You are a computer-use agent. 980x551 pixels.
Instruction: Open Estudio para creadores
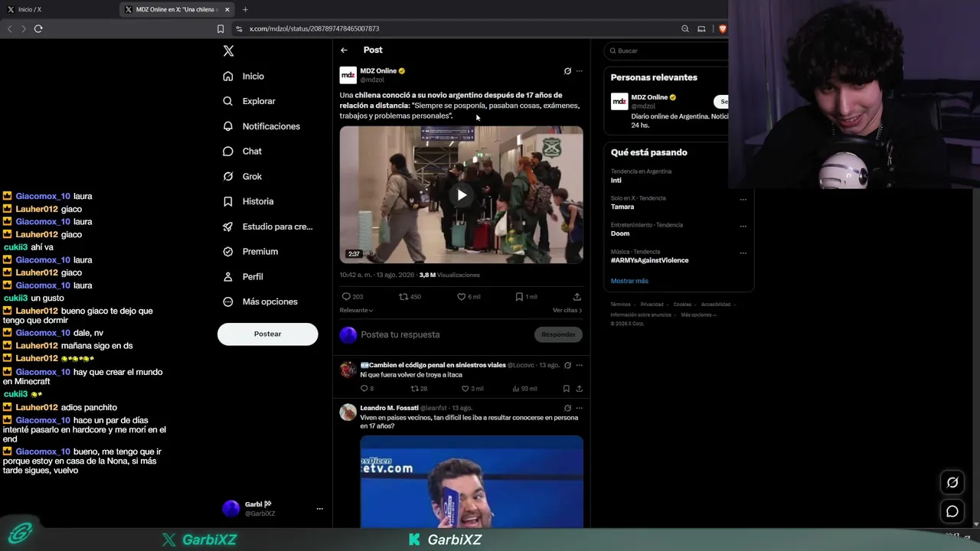tap(267, 227)
